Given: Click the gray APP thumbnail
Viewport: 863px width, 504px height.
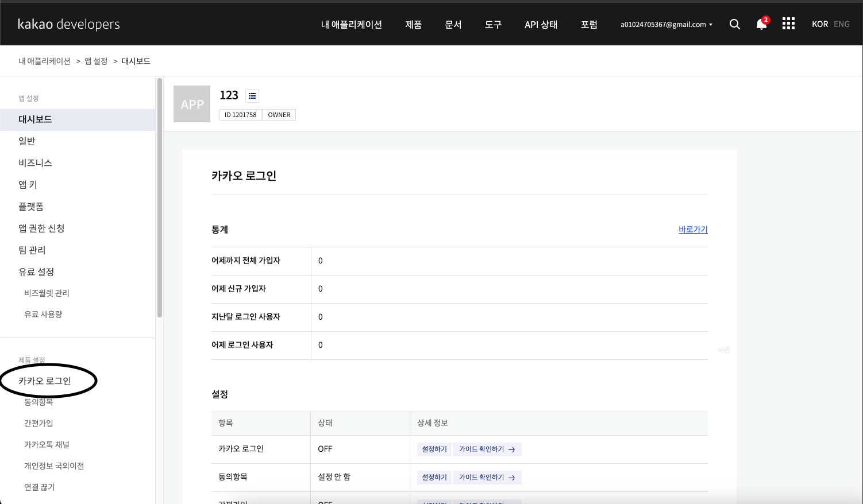Looking at the screenshot, I should [192, 104].
